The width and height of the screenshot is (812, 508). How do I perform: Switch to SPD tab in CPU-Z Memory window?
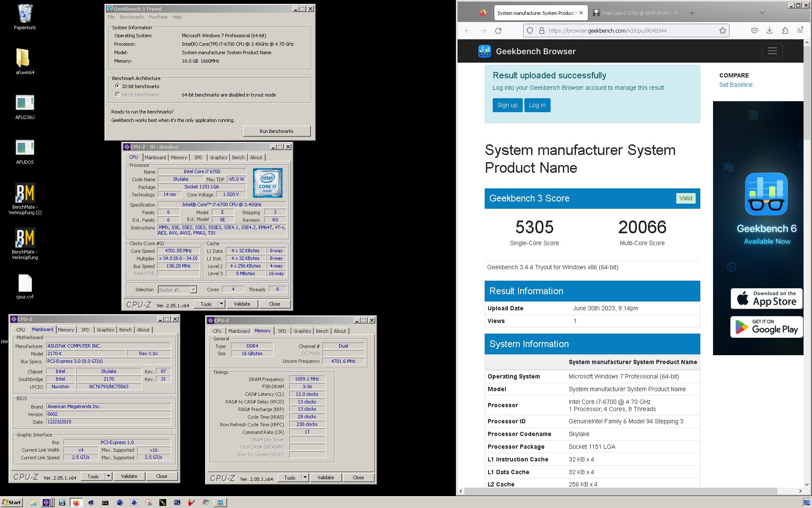coord(282,331)
